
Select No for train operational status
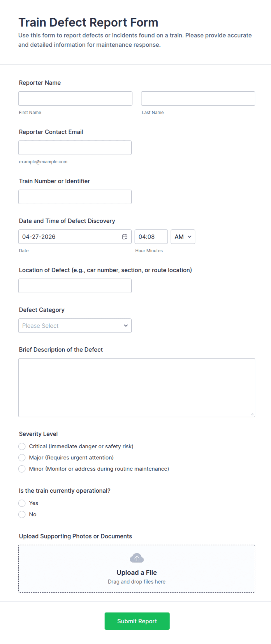click(22, 514)
